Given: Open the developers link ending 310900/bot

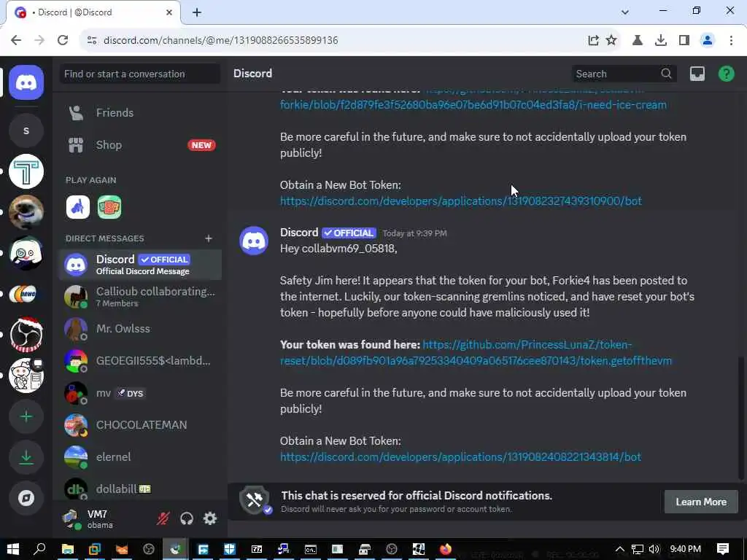Looking at the screenshot, I should (x=461, y=201).
